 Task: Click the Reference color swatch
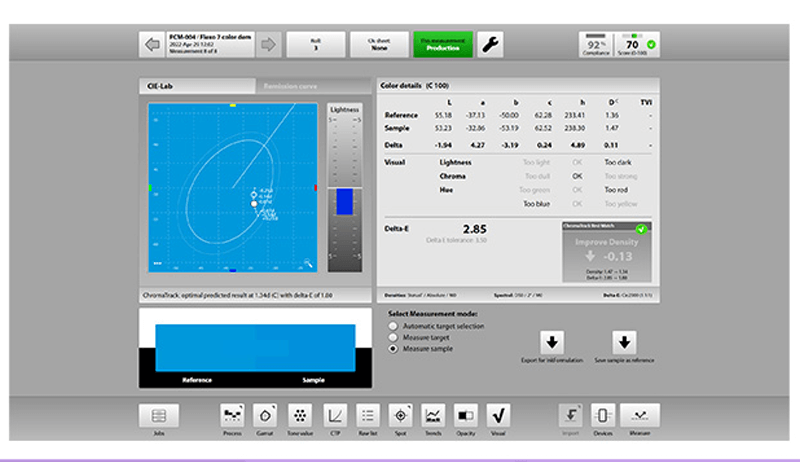[205, 348]
